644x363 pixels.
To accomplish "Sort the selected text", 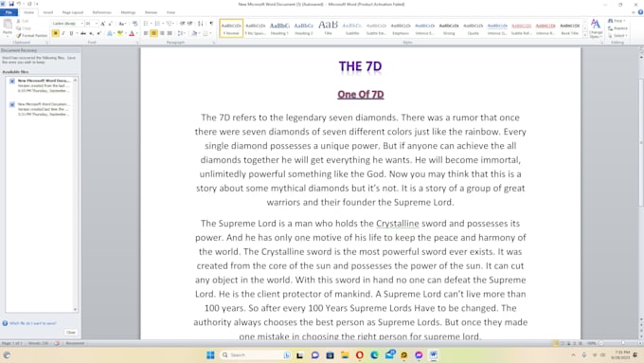I will coord(201,24).
